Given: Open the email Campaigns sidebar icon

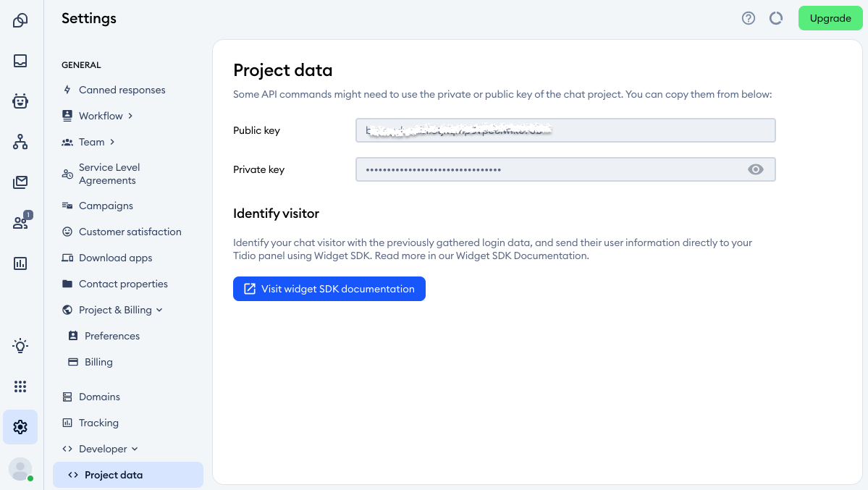Looking at the screenshot, I should (x=20, y=182).
